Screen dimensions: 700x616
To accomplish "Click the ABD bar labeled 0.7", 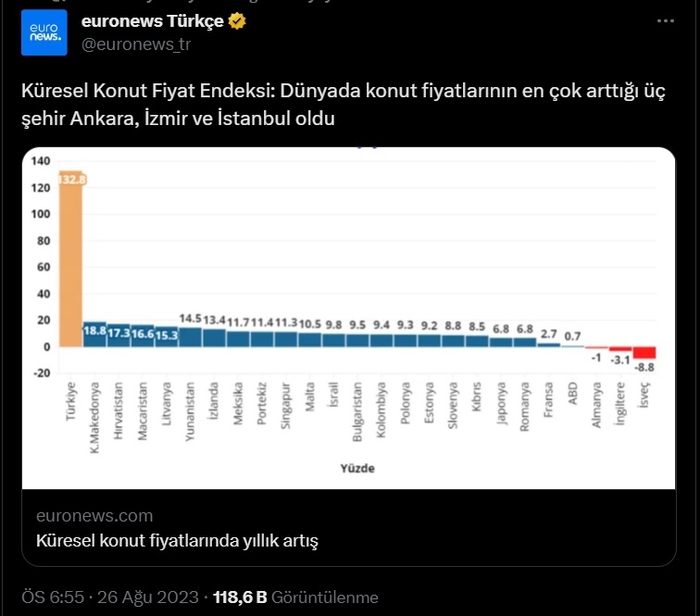I will [572, 346].
